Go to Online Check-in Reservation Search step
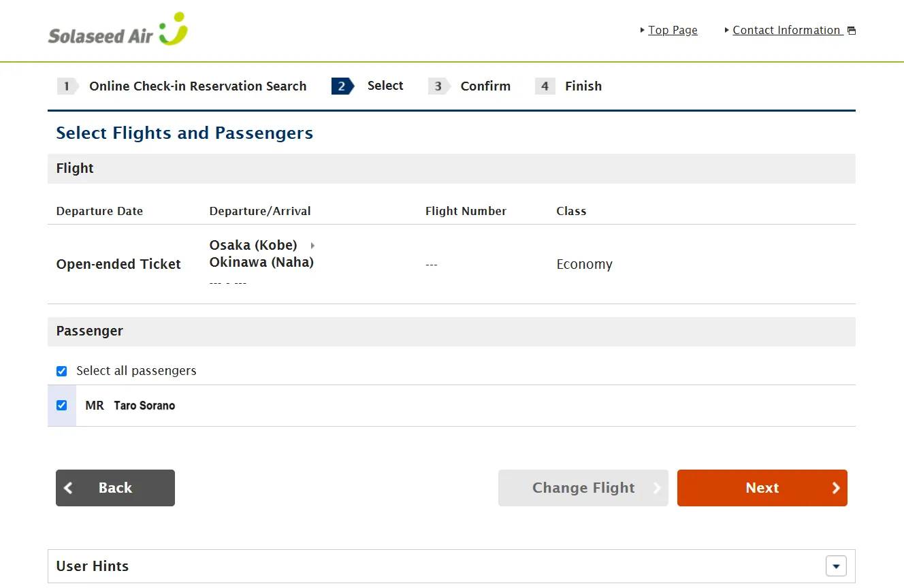 [x=197, y=86]
